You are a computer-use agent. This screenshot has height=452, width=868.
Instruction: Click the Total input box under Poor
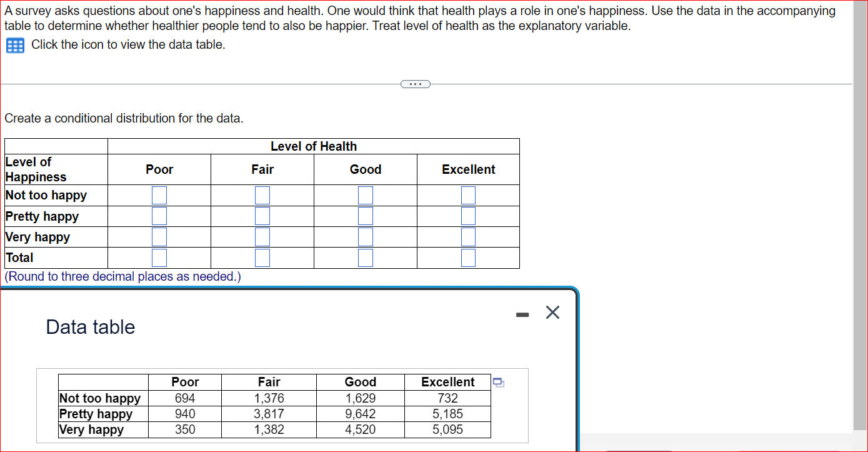click(x=159, y=258)
